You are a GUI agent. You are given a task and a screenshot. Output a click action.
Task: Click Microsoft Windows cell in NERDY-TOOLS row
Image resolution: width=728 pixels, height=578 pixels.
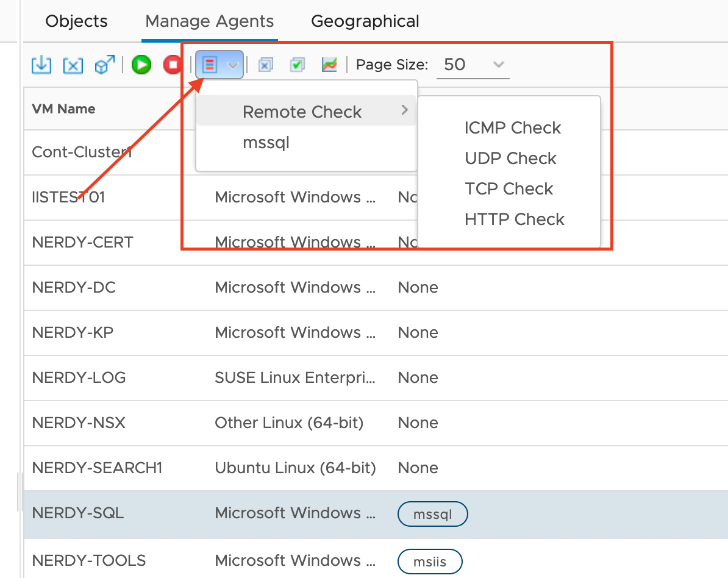(x=295, y=560)
